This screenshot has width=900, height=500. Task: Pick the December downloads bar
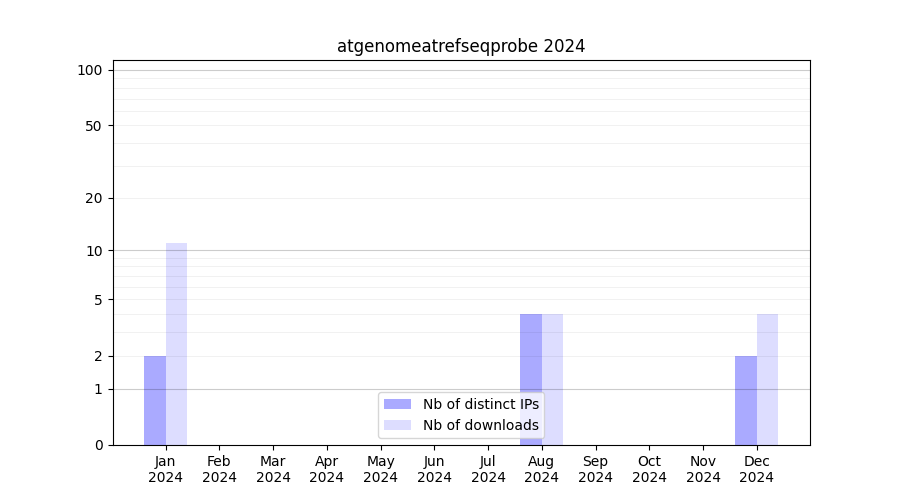pos(767,379)
